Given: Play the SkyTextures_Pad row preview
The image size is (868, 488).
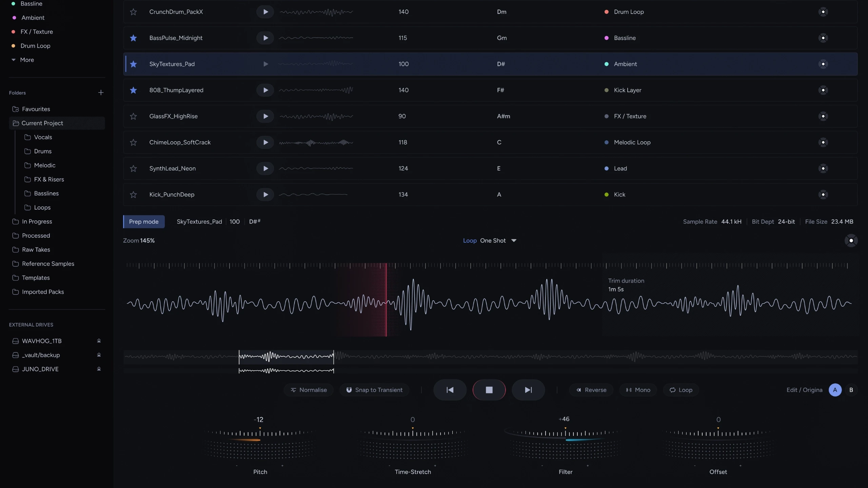Looking at the screenshot, I should point(265,64).
